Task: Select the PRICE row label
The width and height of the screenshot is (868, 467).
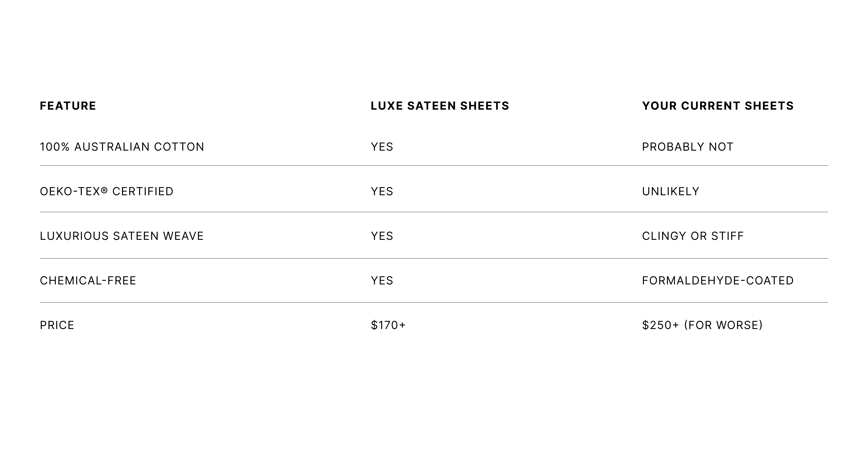Action: click(57, 325)
